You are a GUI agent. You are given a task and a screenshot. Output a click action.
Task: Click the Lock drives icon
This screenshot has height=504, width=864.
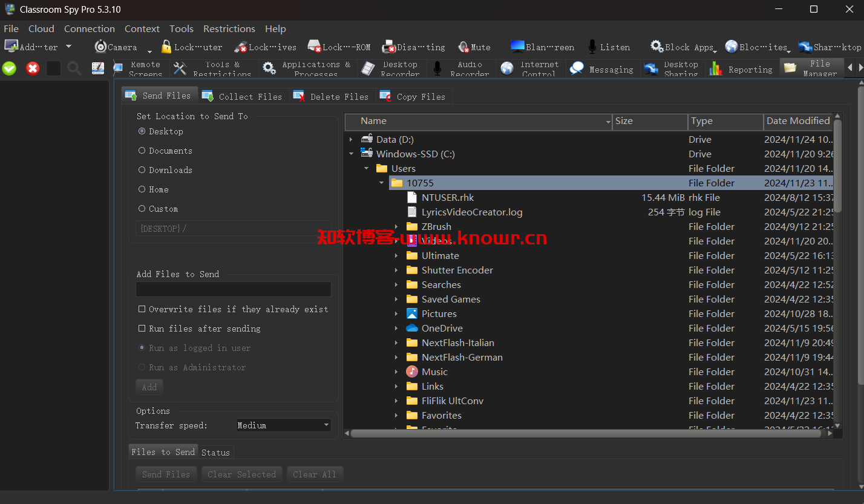click(241, 47)
